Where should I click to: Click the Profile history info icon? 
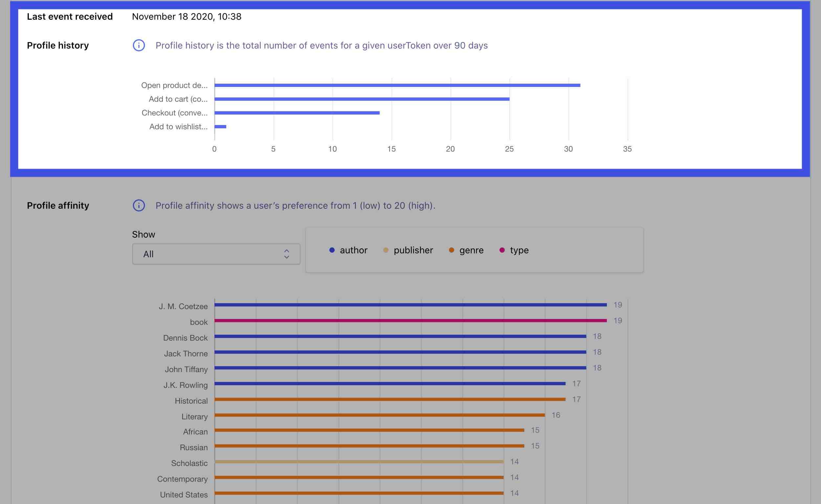coord(139,45)
